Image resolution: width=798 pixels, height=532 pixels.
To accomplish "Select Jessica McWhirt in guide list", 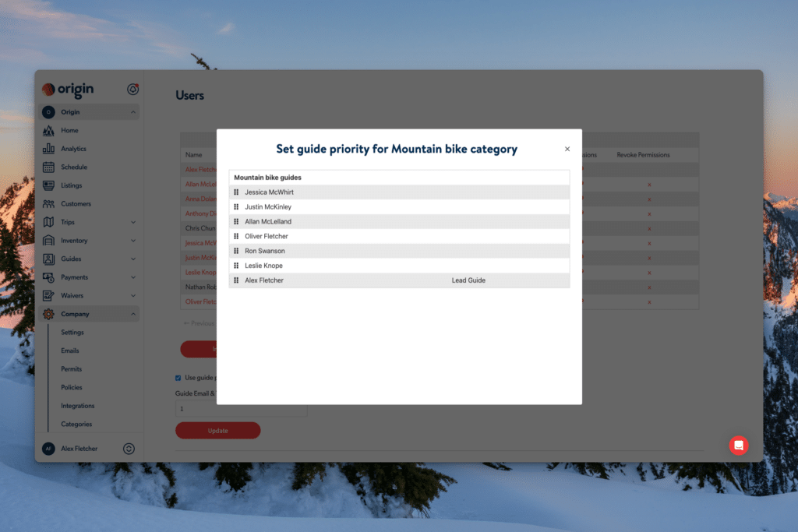I will [269, 192].
